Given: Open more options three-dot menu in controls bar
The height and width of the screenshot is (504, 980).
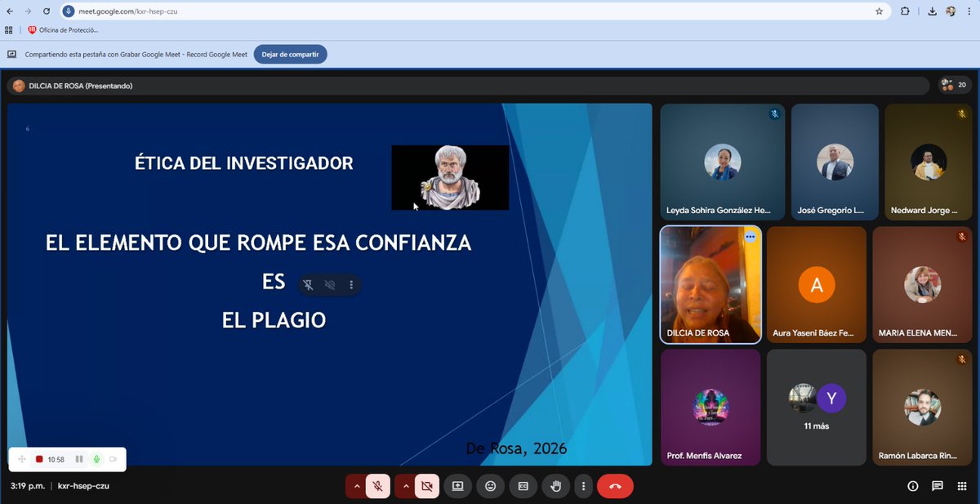Looking at the screenshot, I should (x=583, y=486).
